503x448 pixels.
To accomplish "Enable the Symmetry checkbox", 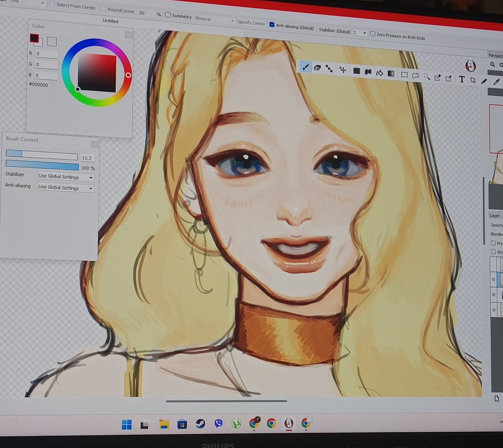I will coord(168,14).
